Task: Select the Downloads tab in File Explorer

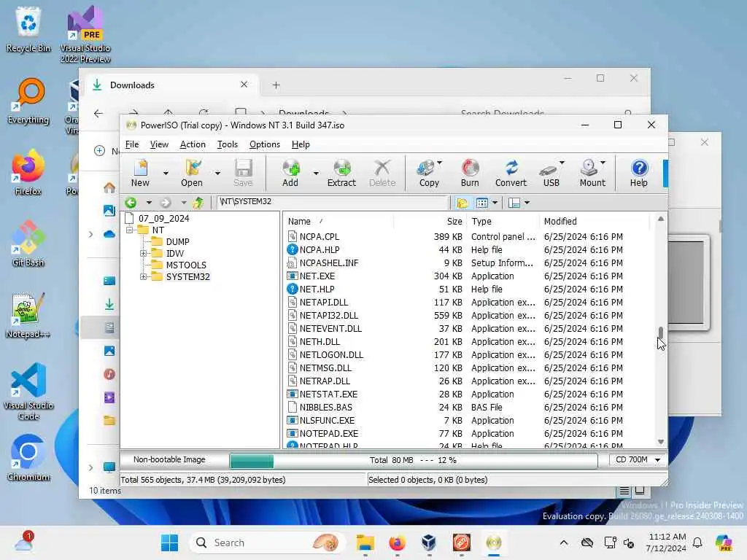Action: click(171, 85)
